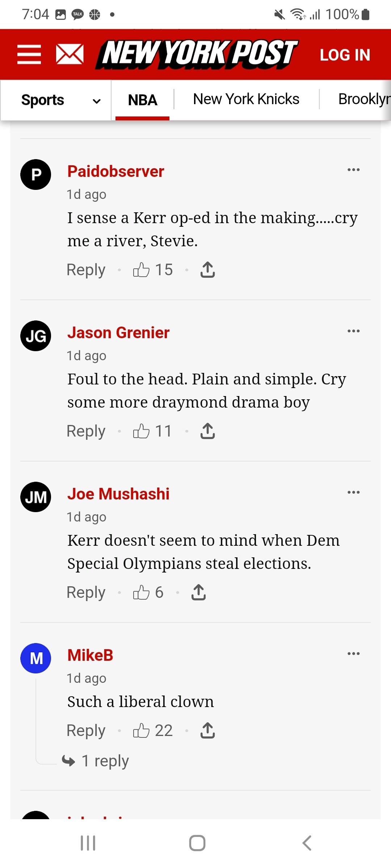Go to New York Post homepage logo

[x=197, y=54]
